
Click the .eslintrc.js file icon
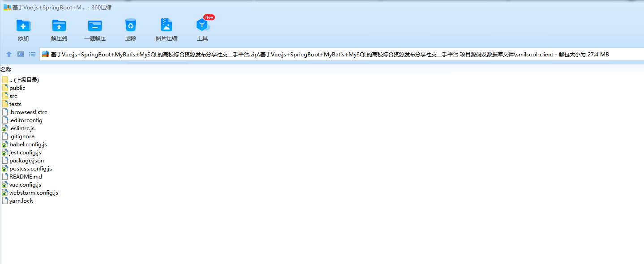5,128
